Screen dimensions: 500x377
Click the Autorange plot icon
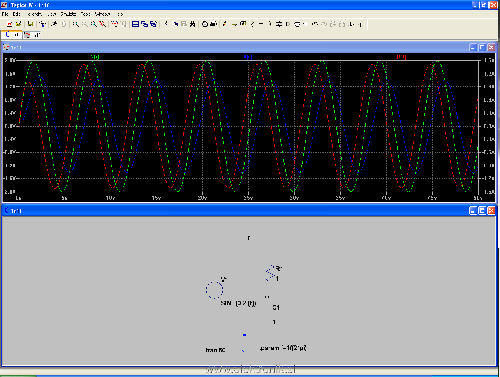[x=115, y=24]
